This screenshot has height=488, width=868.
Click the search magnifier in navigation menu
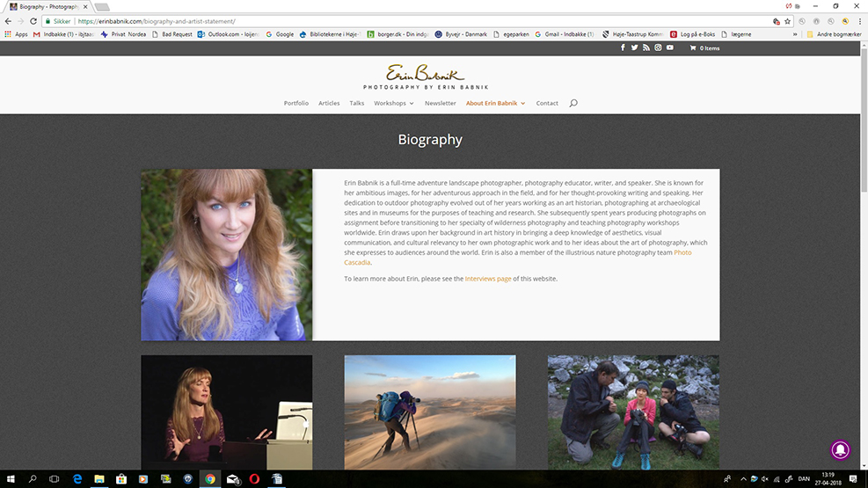573,103
